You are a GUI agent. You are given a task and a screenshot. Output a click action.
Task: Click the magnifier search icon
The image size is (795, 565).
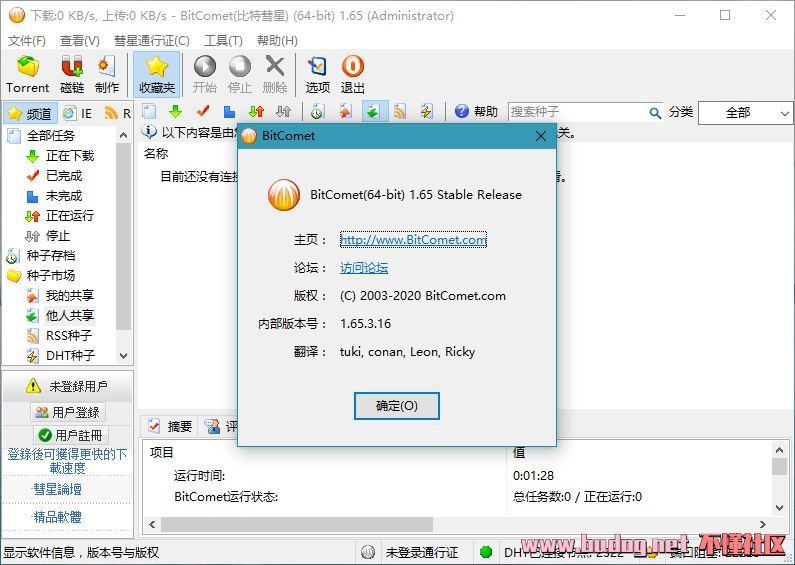[x=655, y=113]
